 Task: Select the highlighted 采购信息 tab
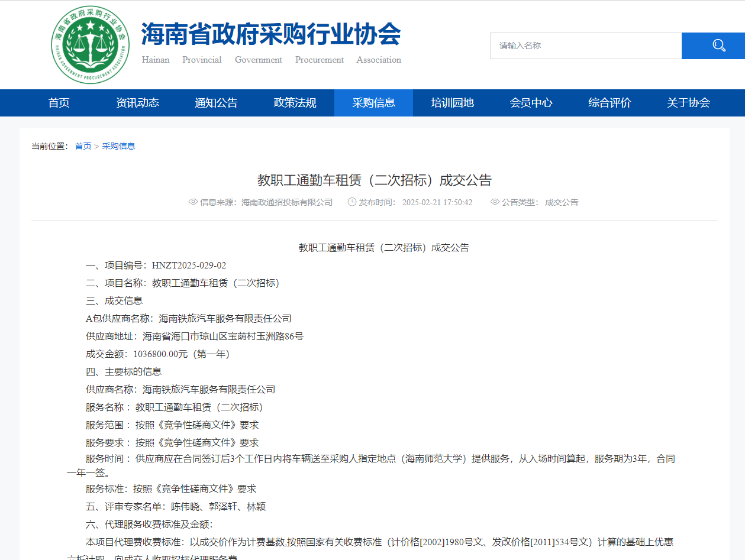click(x=373, y=103)
